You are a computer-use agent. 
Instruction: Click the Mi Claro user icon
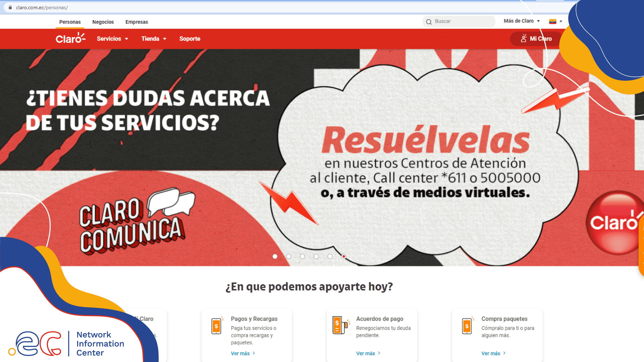[x=523, y=39]
